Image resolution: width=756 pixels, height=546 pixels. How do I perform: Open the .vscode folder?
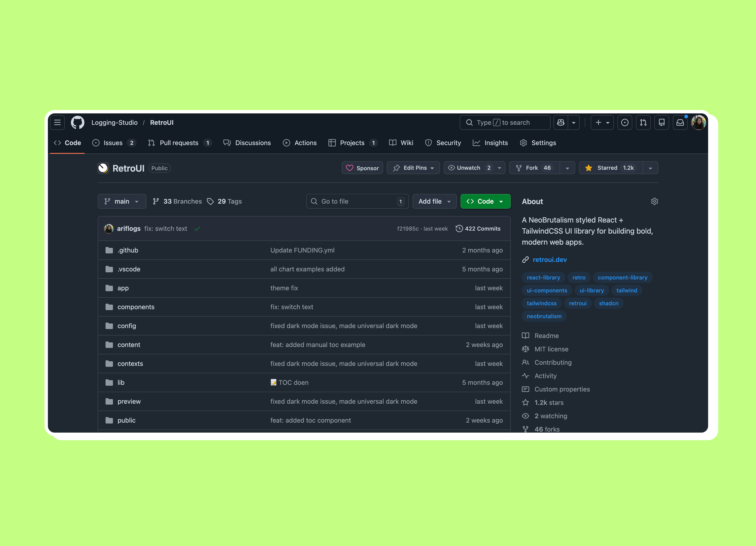click(x=129, y=269)
